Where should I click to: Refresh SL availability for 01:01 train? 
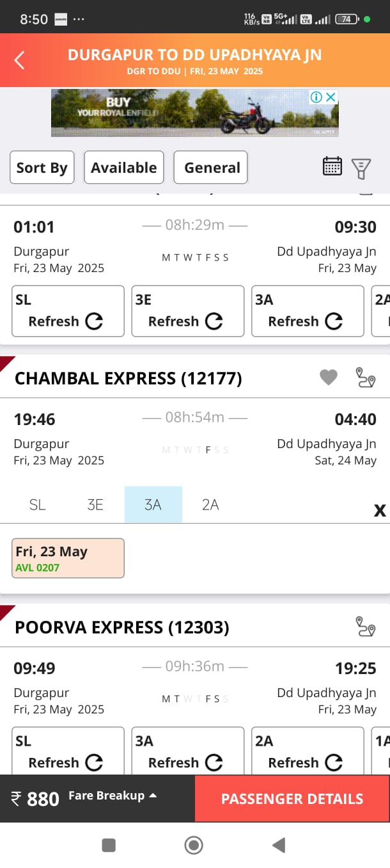coord(68,311)
